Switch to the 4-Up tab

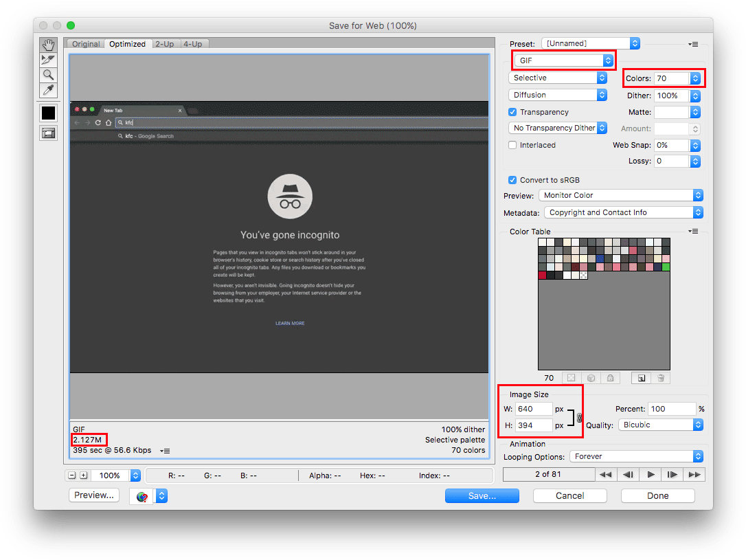[192, 44]
